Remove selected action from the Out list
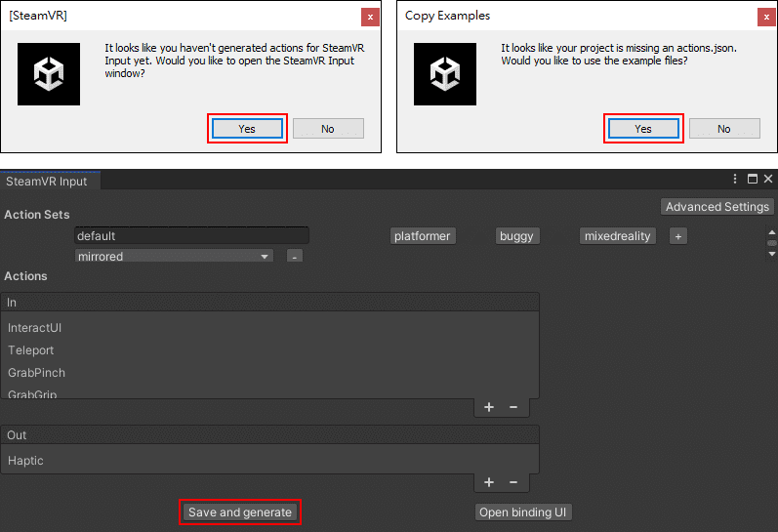Viewport: 778px width, 532px height. click(513, 482)
